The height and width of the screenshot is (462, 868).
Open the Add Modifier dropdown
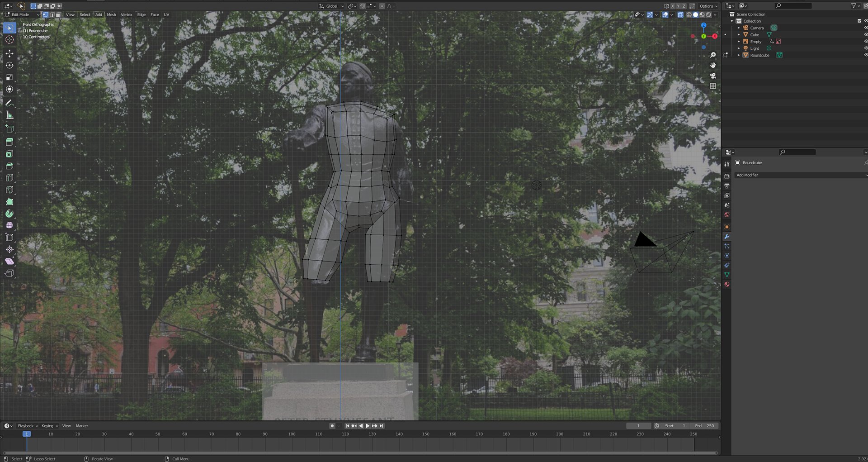801,175
